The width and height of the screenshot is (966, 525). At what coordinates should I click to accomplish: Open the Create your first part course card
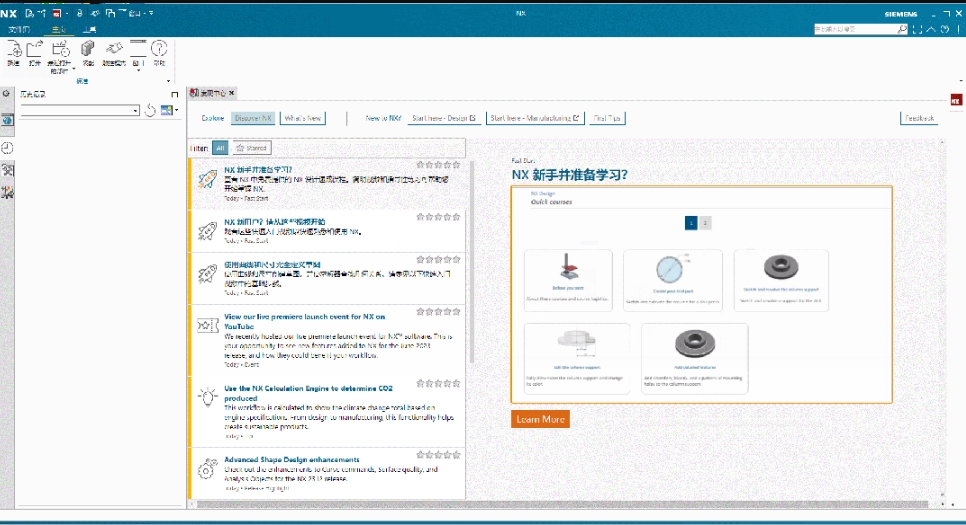coord(672,280)
